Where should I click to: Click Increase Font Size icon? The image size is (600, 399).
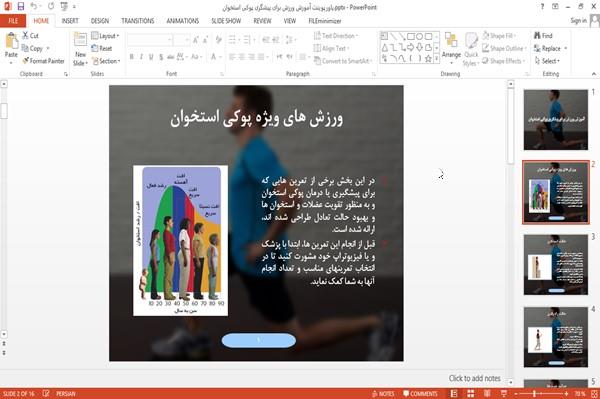[196, 40]
